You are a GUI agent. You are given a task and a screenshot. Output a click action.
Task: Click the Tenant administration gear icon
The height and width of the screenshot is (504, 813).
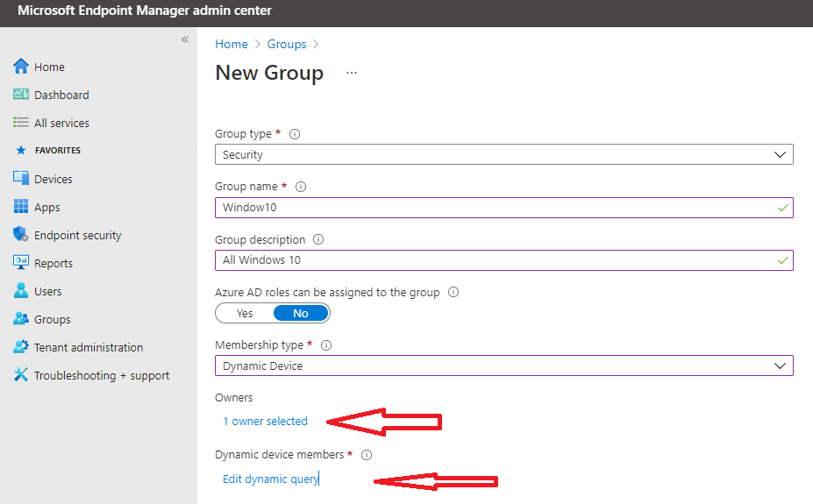coord(21,346)
